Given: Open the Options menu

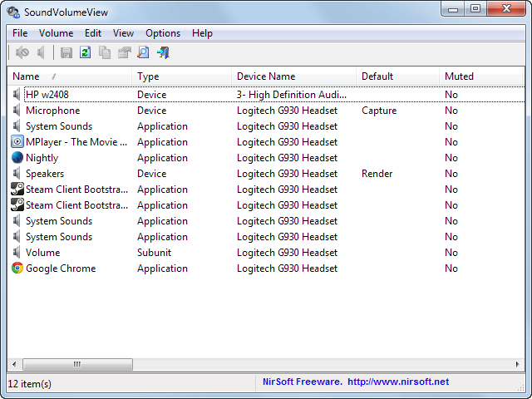Looking at the screenshot, I should tap(163, 33).
